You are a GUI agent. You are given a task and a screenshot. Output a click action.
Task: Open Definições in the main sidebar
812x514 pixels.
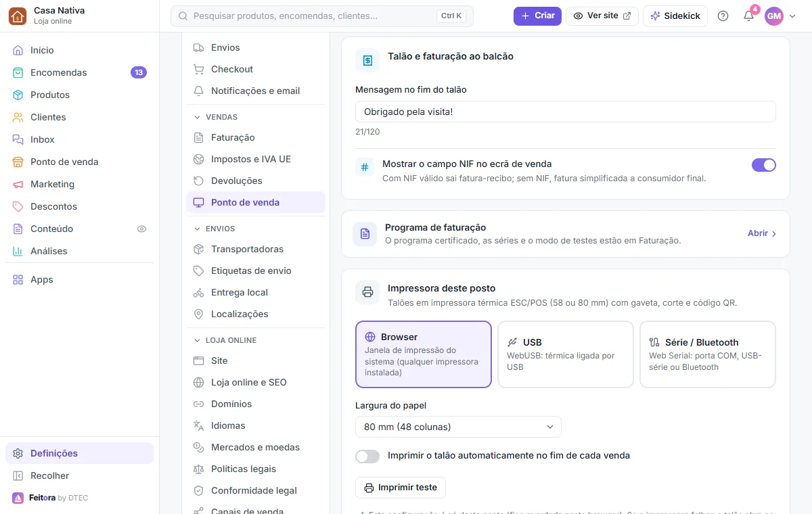[x=79, y=453]
